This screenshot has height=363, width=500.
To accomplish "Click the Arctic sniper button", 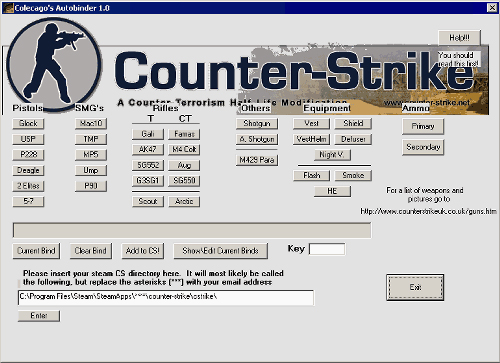I will pyautogui.click(x=184, y=201).
